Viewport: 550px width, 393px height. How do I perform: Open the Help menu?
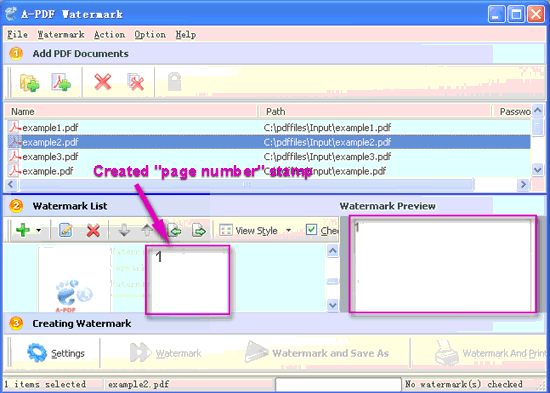click(x=186, y=34)
